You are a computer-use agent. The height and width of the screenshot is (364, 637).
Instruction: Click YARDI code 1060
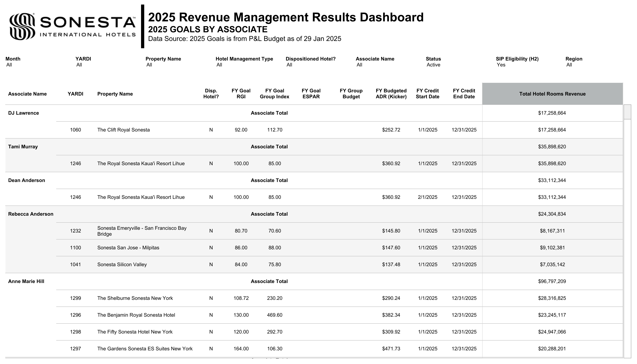[76, 130]
